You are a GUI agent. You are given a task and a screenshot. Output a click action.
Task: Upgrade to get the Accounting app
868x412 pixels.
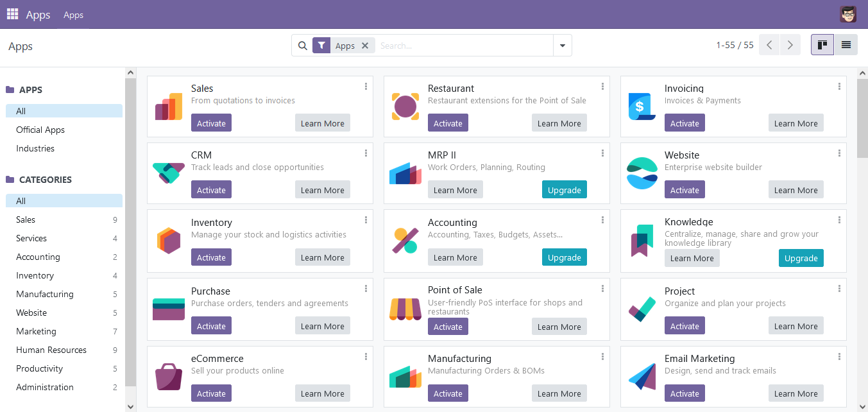tap(564, 257)
